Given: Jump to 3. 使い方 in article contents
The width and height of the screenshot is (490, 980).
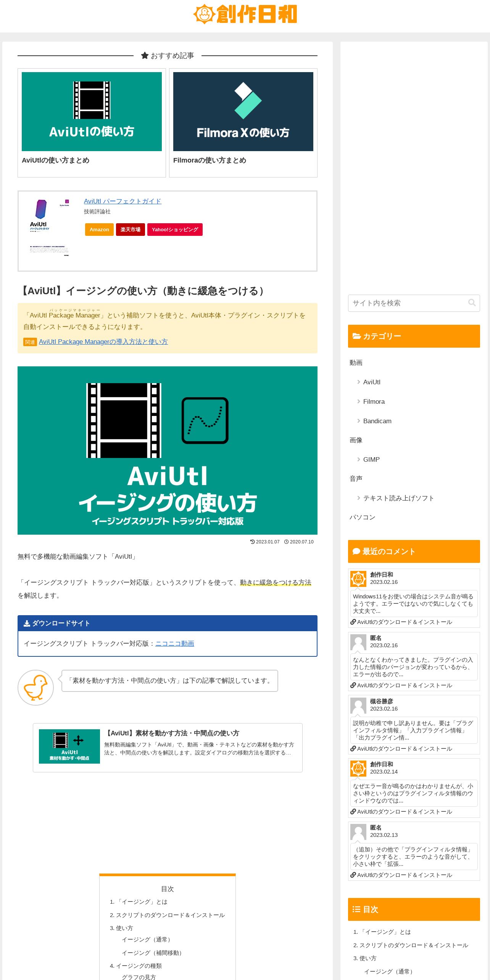Looking at the screenshot, I should coord(121,928).
